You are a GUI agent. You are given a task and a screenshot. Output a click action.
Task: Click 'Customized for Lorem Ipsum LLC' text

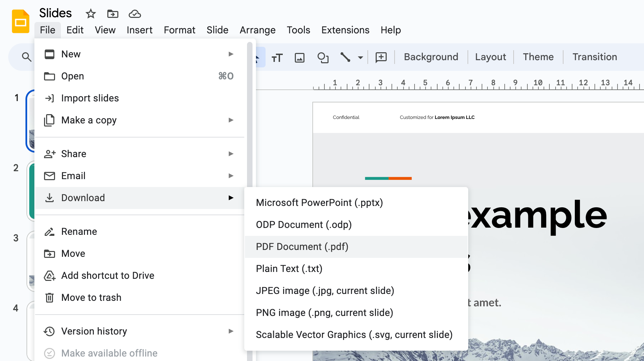[437, 118]
